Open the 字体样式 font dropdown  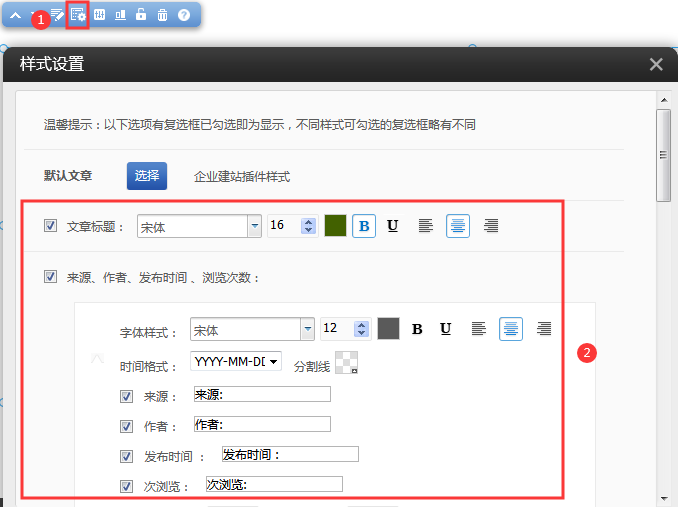[307, 329]
